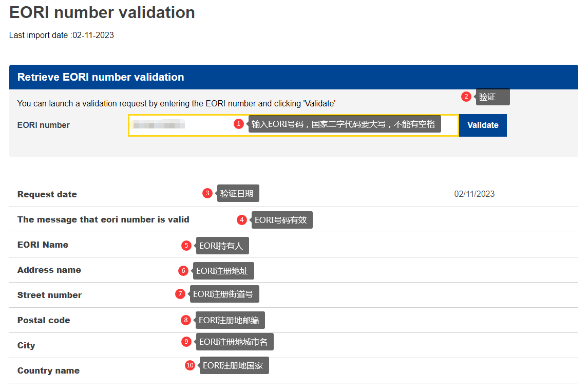Click red marker 5 beside EORI Name
The height and width of the screenshot is (390, 588).
[x=186, y=246]
